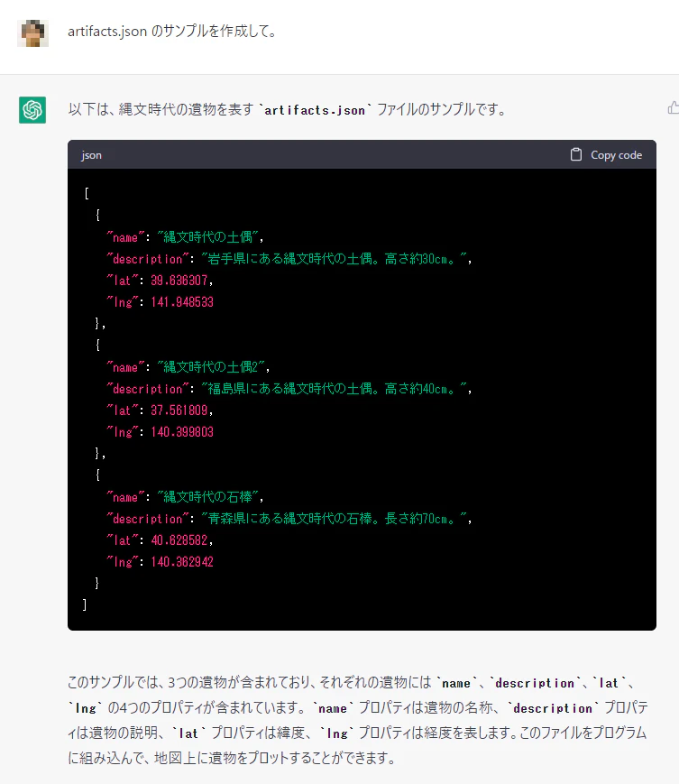
Task: Click the json language label
Action: [x=91, y=155]
